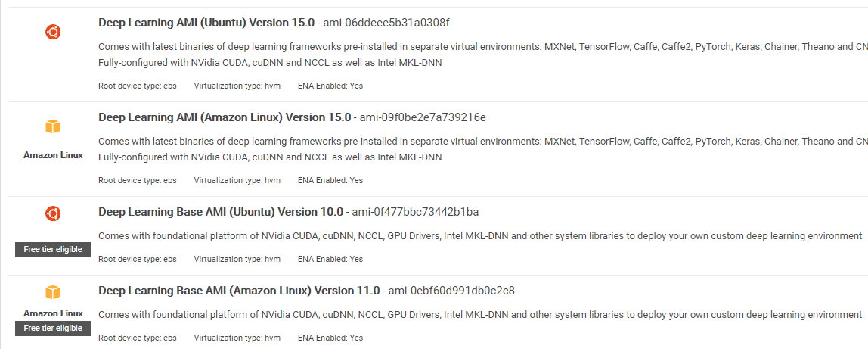
Task: Click ENA Enabled: Yes for Ubuntu Base Version 10.0
Action: click(330, 259)
